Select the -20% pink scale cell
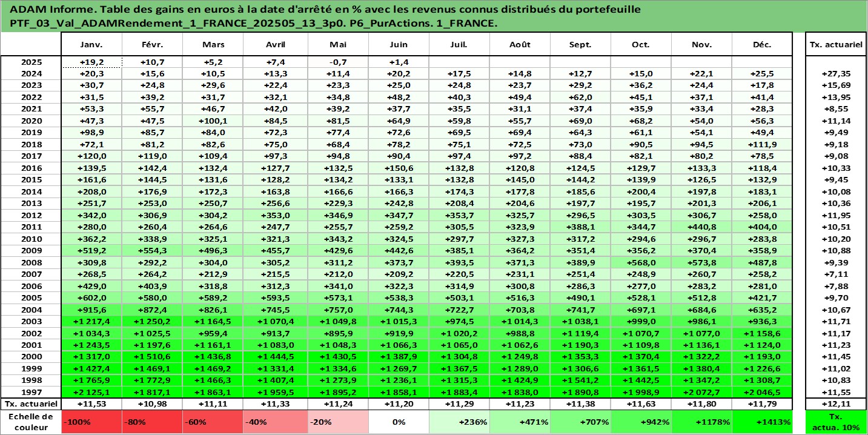Image resolution: width=868 pixels, height=435 pixels. pyautogui.click(x=338, y=422)
